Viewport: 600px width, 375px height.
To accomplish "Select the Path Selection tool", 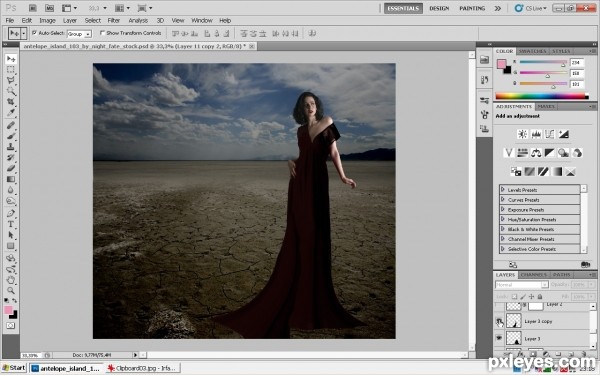I will point(11,235).
